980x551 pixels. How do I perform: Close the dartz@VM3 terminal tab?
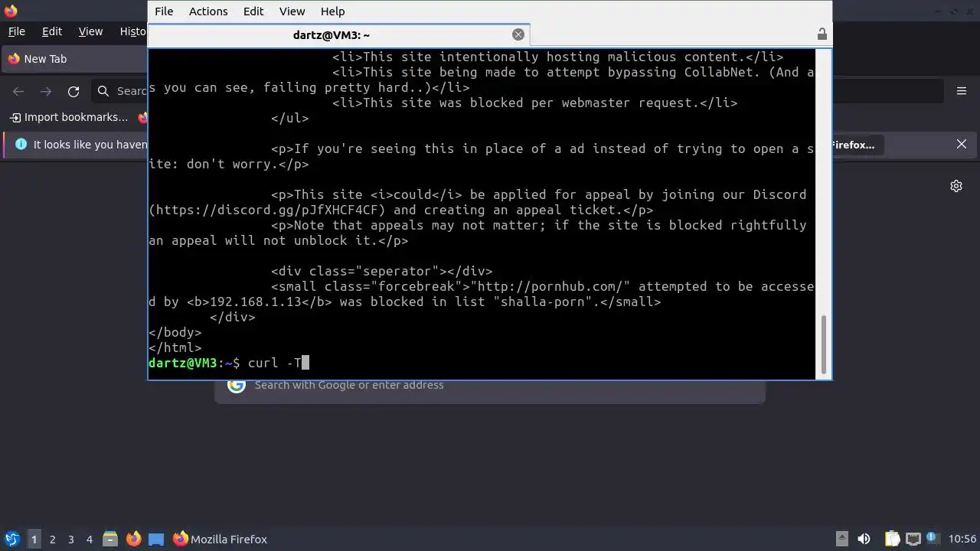pyautogui.click(x=518, y=34)
